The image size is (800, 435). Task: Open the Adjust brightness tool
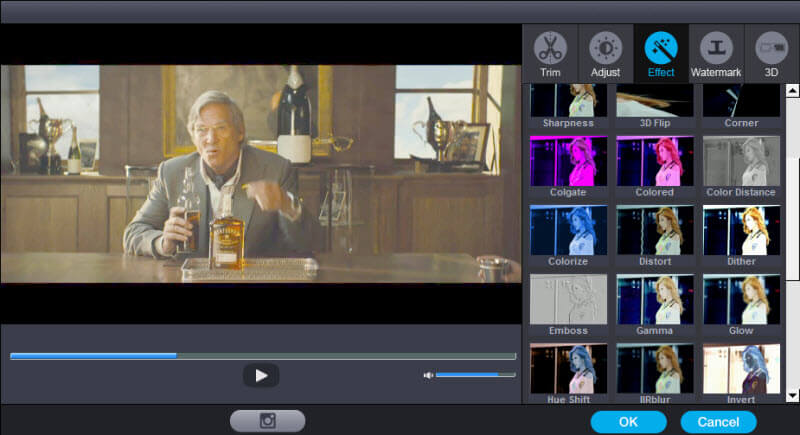(x=605, y=54)
